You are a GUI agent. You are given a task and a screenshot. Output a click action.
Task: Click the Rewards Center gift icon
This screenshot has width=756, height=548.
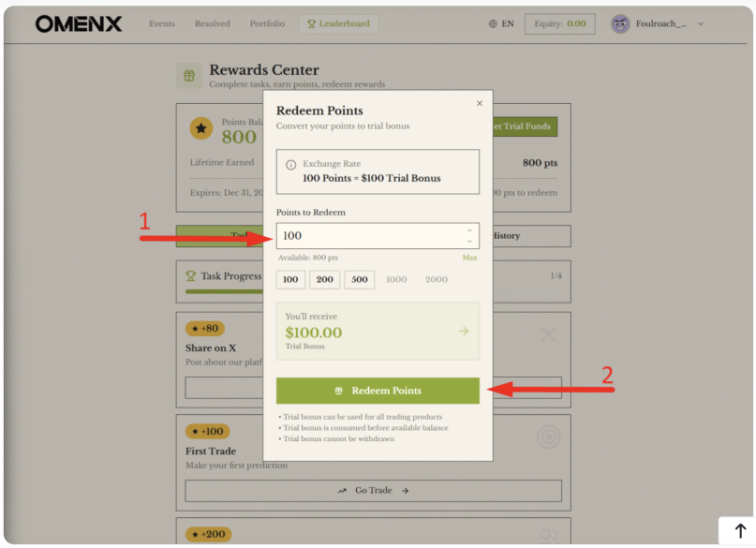tap(189, 76)
